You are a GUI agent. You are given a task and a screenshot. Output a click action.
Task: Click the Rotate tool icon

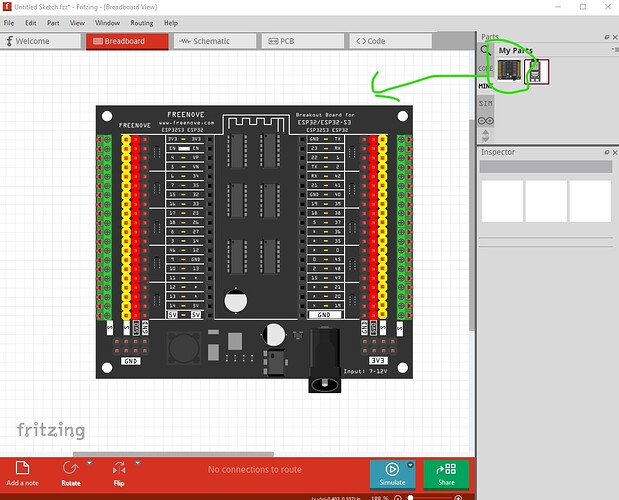71,467
